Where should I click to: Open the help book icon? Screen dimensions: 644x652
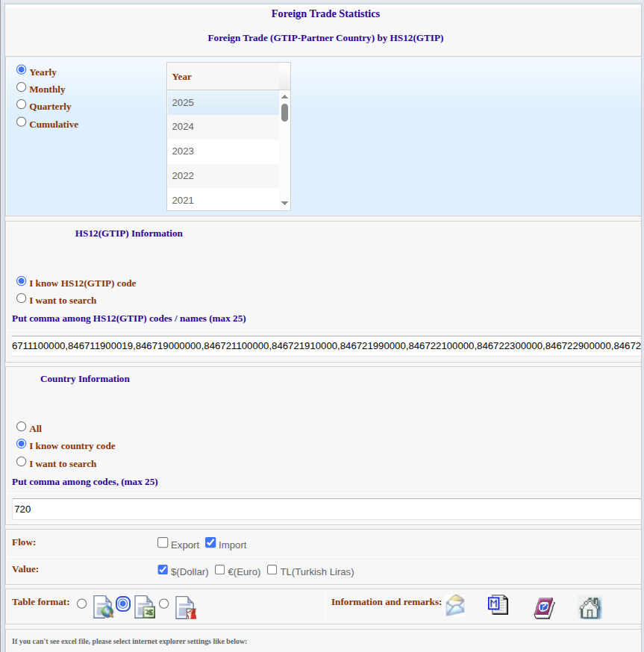(543, 607)
